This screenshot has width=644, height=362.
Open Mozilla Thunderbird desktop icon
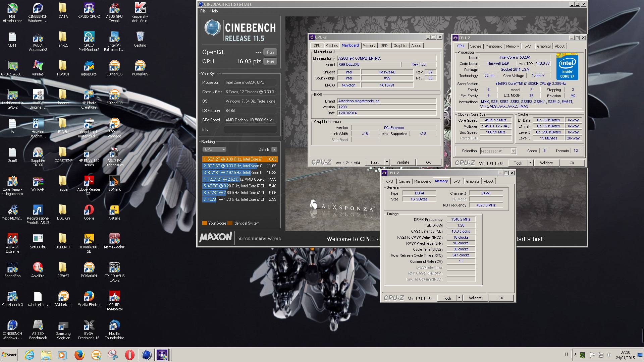114,330
